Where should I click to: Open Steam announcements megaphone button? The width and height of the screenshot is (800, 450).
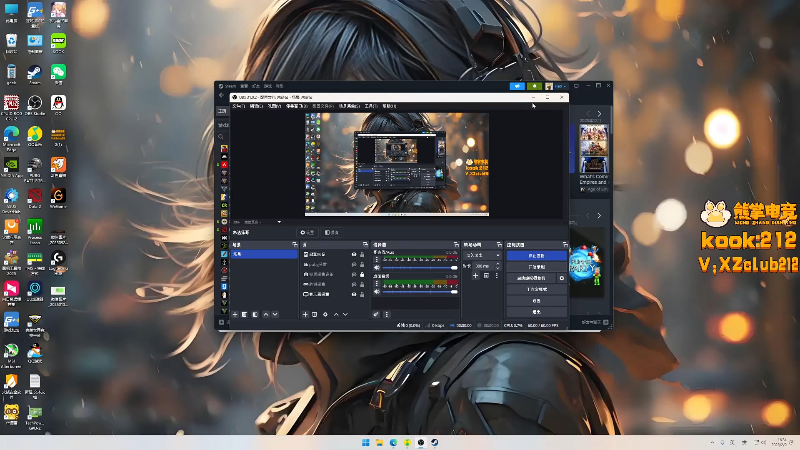pos(517,86)
